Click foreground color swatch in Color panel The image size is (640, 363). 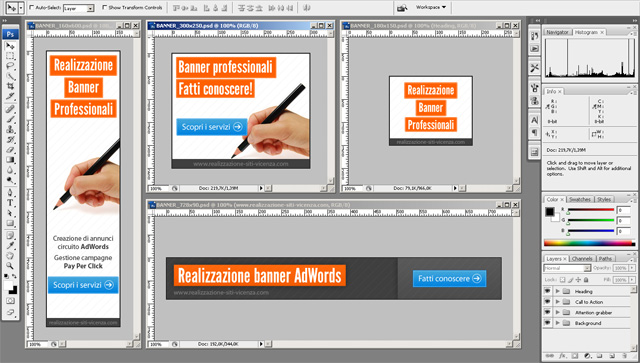(550, 212)
